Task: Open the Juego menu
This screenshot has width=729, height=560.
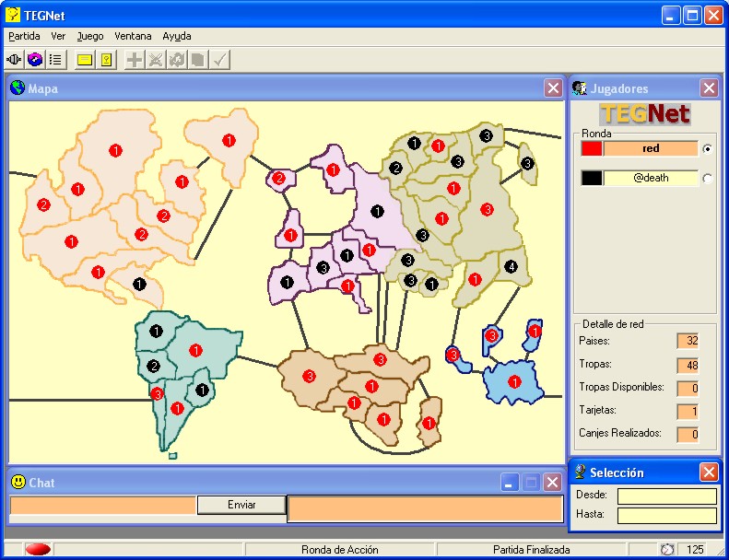Action: point(90,36)
